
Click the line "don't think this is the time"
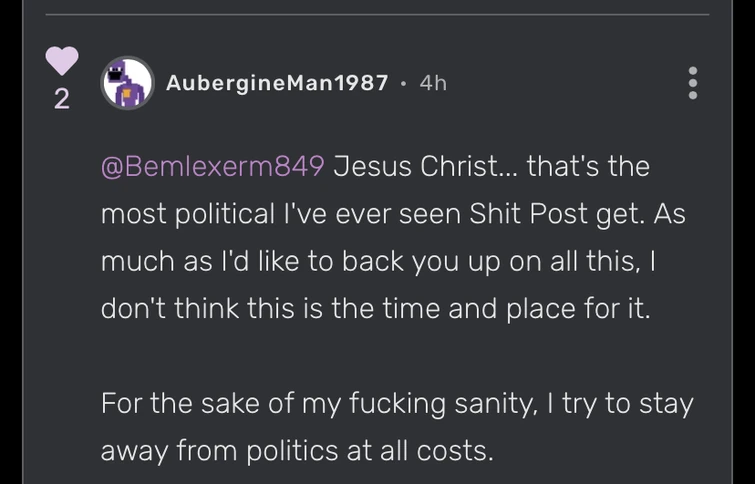375,309
